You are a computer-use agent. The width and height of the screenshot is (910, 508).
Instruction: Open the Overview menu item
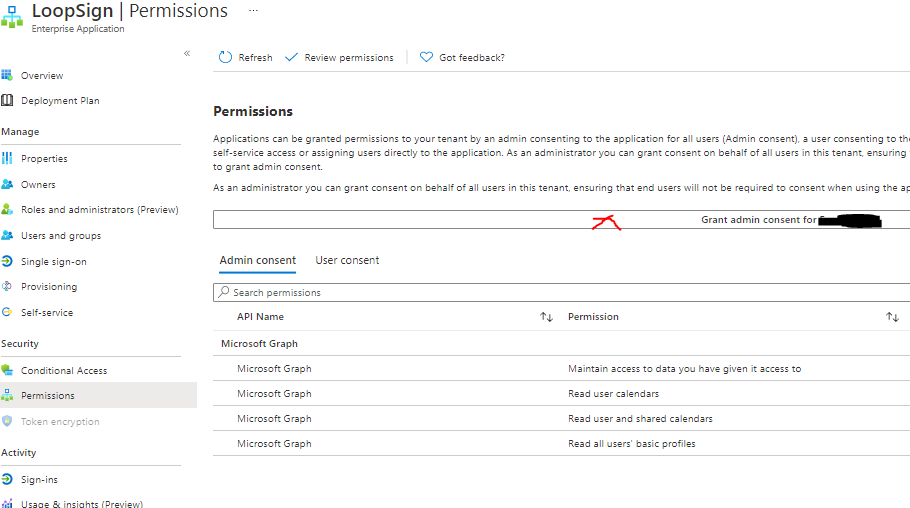tap(42, 75)
